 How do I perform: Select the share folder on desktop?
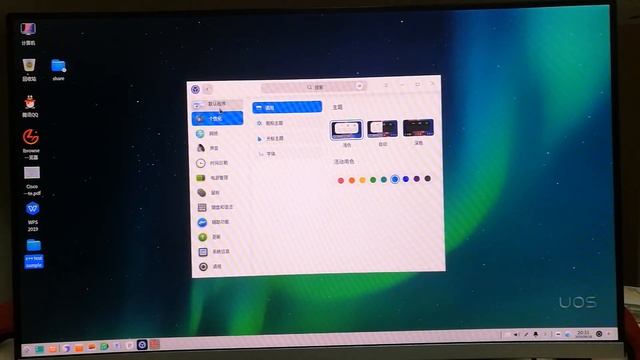pos(58,70)
